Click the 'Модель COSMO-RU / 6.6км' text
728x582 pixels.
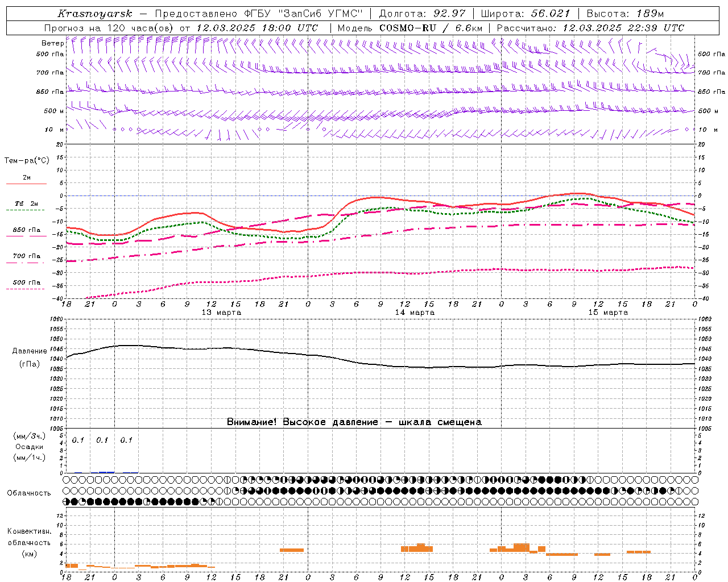pyautogui.click(x=409, y=28)
